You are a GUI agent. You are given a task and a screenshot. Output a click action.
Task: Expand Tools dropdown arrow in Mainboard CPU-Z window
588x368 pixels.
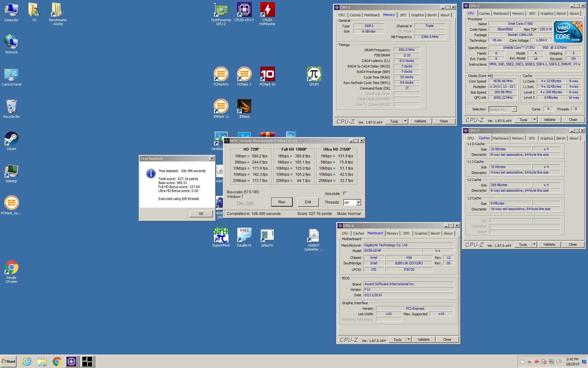[x=409, y=339]
